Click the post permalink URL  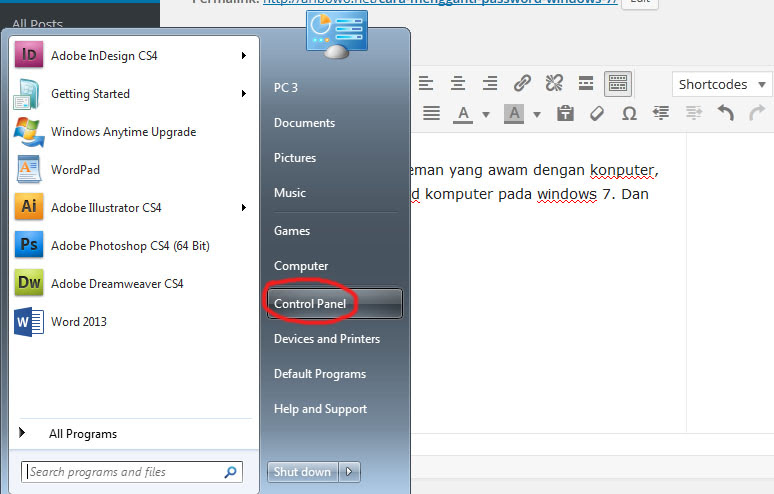(440, 2)
